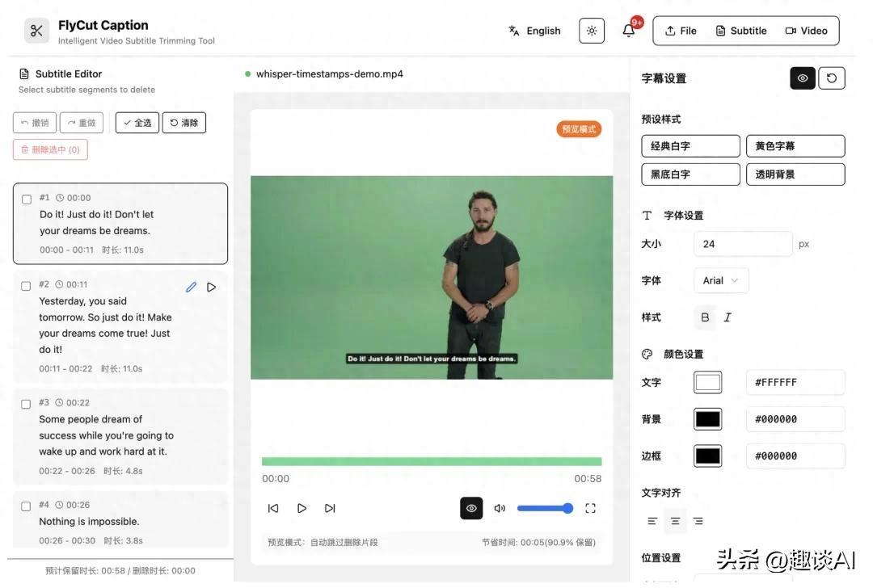Toggle the preview eye in player controls

click(x=471, y=508)
